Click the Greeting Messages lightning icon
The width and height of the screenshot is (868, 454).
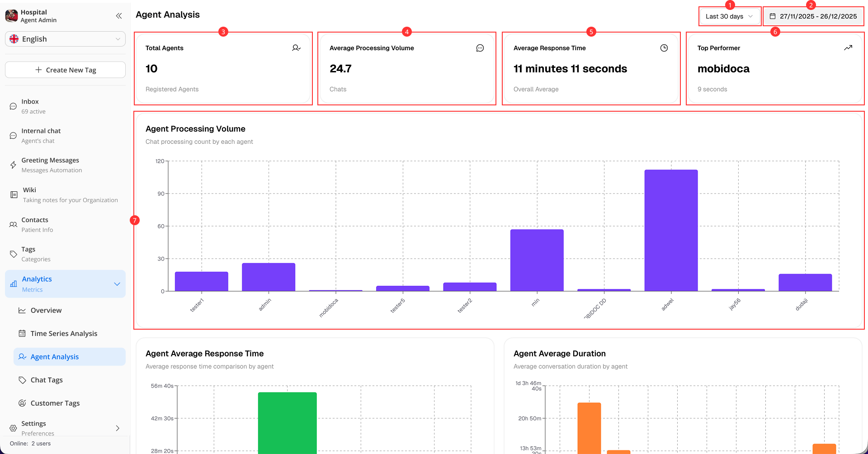point(13,165)
